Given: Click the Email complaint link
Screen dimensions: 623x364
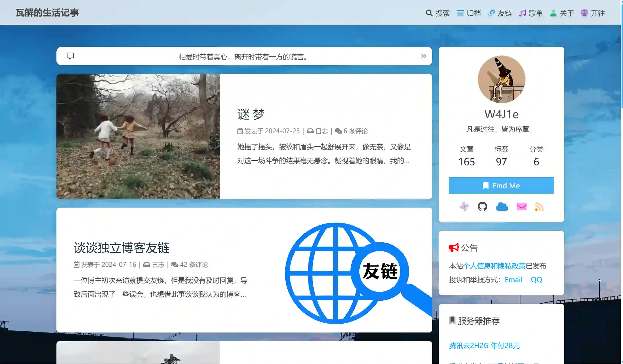Looking at the screenshot, I should click(513, 280).
